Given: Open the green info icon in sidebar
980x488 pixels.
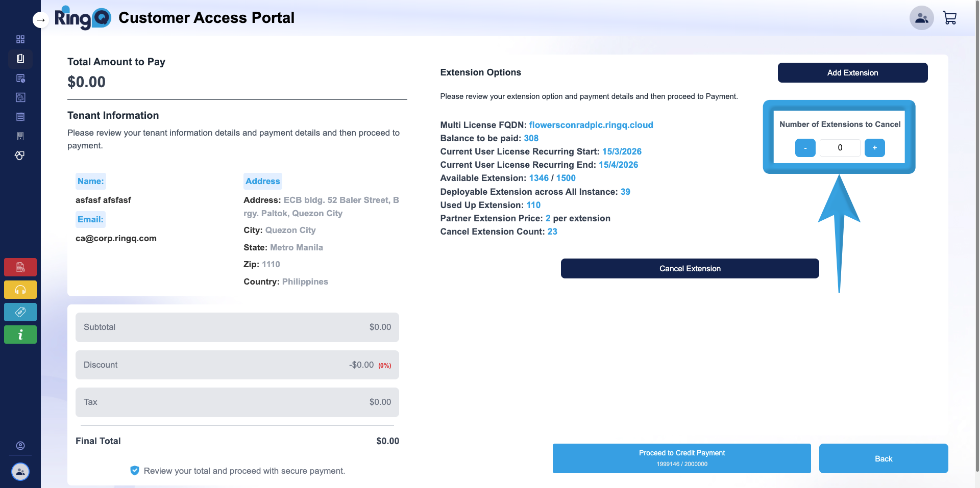Looking at the screenshot, I should pyautogui.click(x=20, y=334).
